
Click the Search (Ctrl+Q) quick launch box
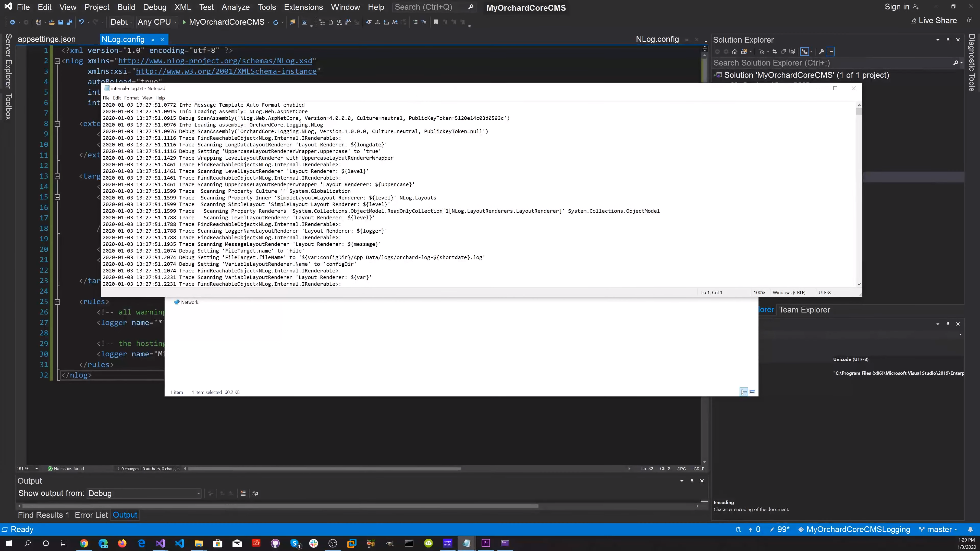(434, 7)
